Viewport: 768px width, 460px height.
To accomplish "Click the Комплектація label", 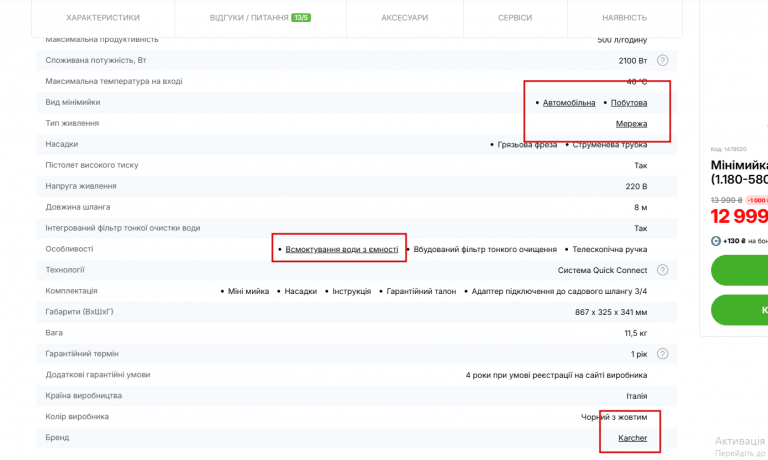I will 71,291.
